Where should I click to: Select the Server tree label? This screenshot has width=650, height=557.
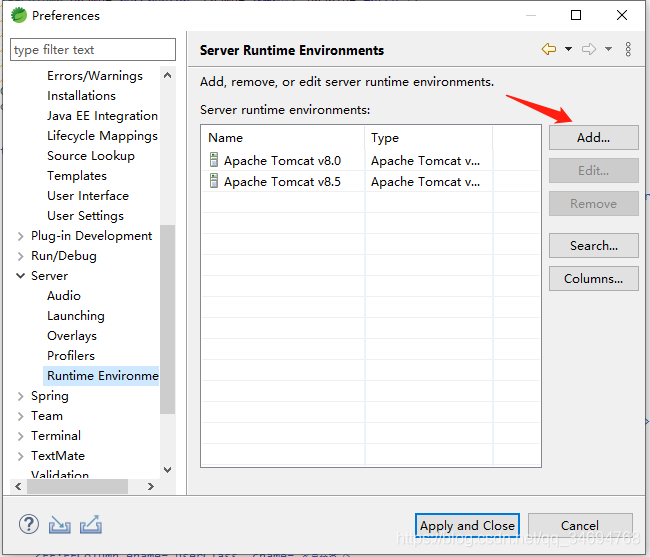coord(49,276)
